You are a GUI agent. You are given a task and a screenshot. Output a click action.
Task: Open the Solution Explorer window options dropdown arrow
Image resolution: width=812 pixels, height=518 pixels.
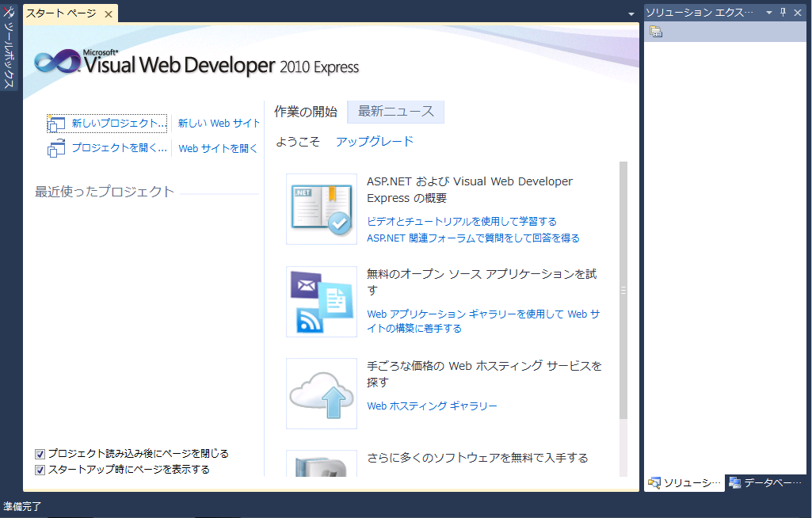coord(769,13)
